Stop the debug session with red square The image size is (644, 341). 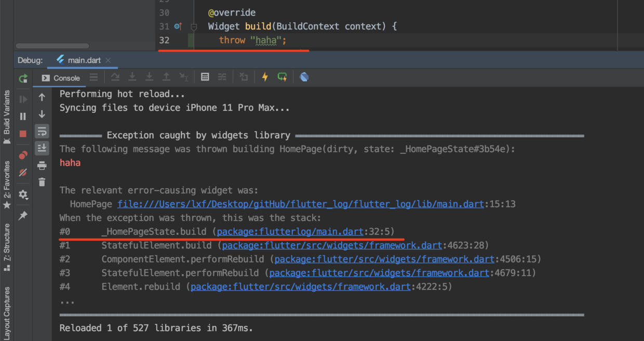click(23, 134)
